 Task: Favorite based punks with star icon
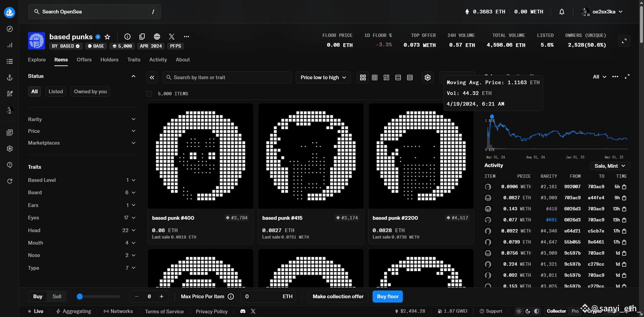[107, 37]
